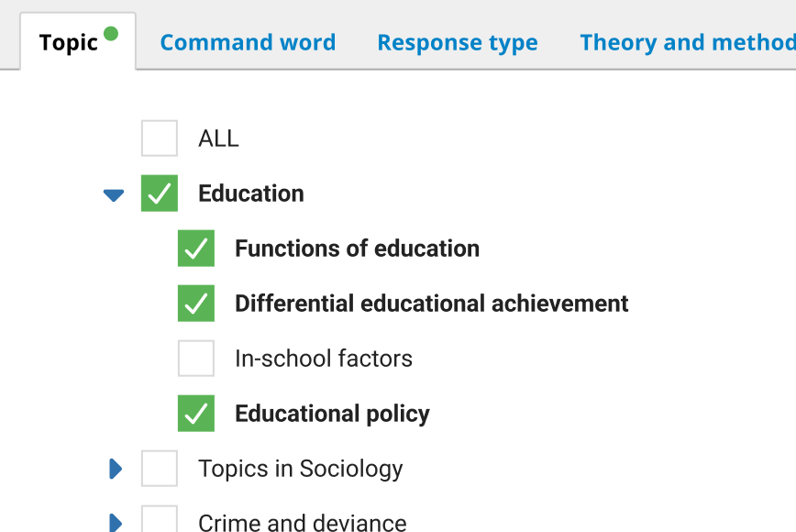Click the Educational policy label
This screenshot has height=532, width=796.
[x=332, y=414]
